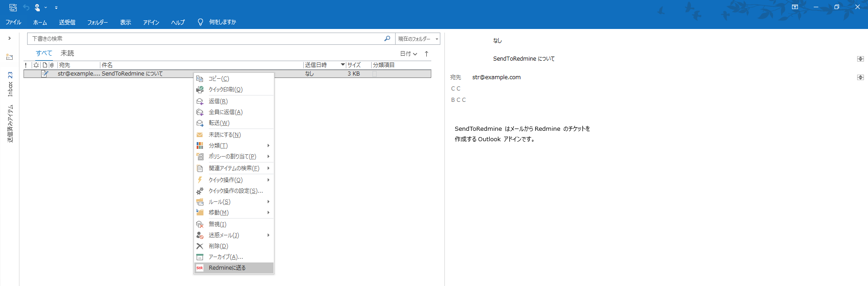Open the ファイル menu tab
This screenshot has height=286, width=868.
tap(14, 22)
